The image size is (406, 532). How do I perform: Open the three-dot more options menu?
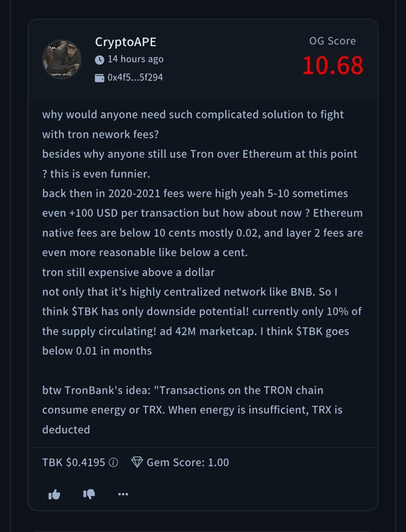123,494
